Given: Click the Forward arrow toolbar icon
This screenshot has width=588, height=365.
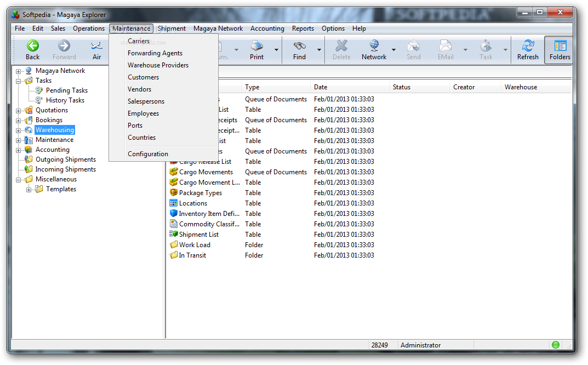Looking at the screenshot, I should (64, 46).
